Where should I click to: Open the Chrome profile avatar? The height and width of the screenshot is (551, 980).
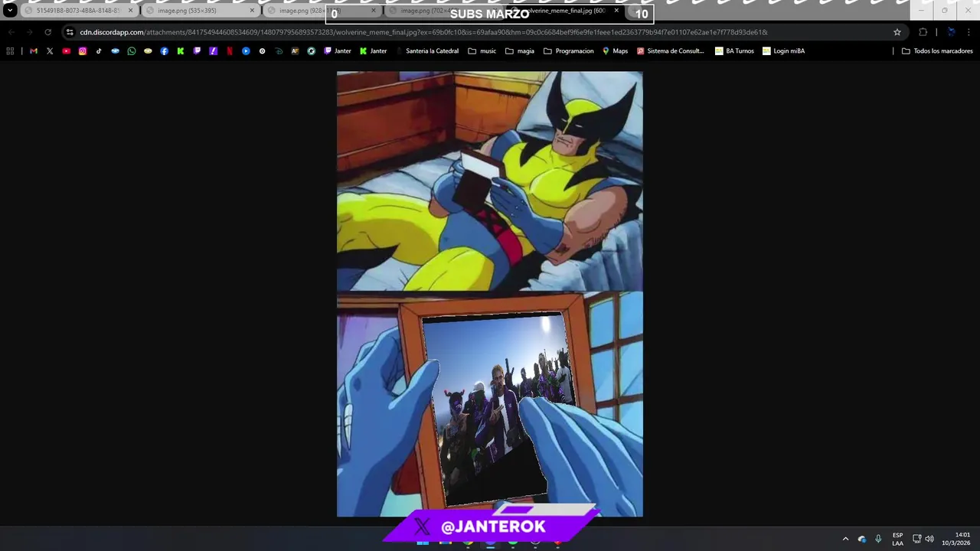(x=951, y=32)
